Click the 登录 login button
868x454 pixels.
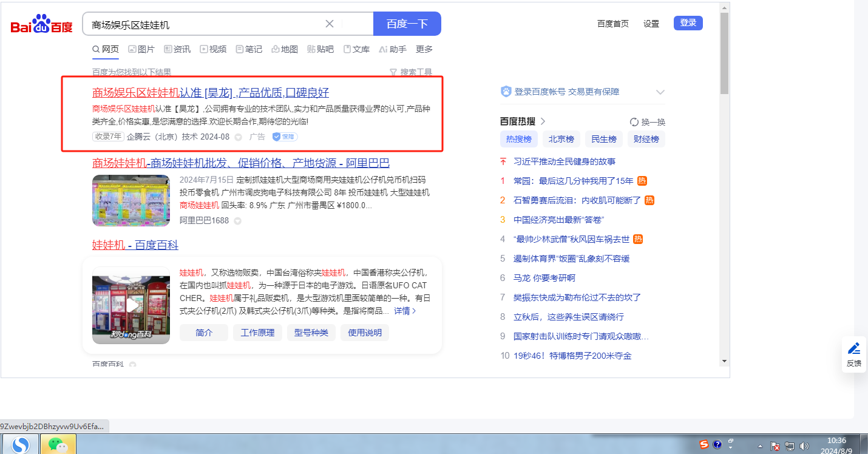688,23
